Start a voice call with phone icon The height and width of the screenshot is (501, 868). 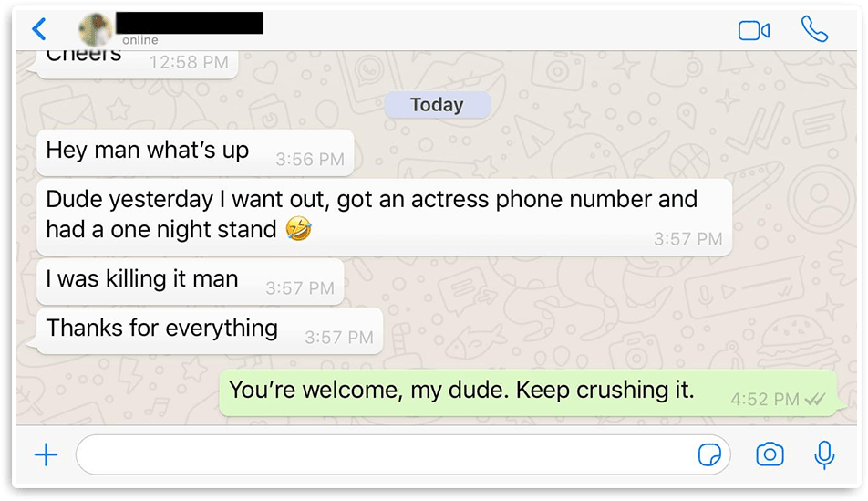814,29
